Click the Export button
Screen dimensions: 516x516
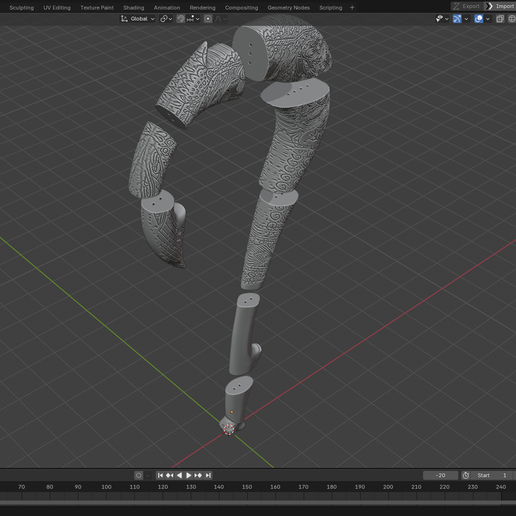[467, 6]
